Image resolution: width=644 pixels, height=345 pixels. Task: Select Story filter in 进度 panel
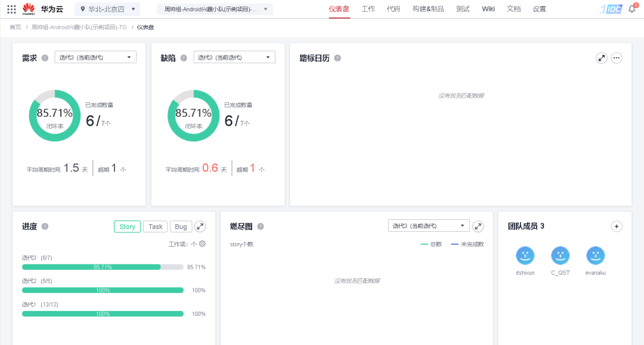(128, 226)
